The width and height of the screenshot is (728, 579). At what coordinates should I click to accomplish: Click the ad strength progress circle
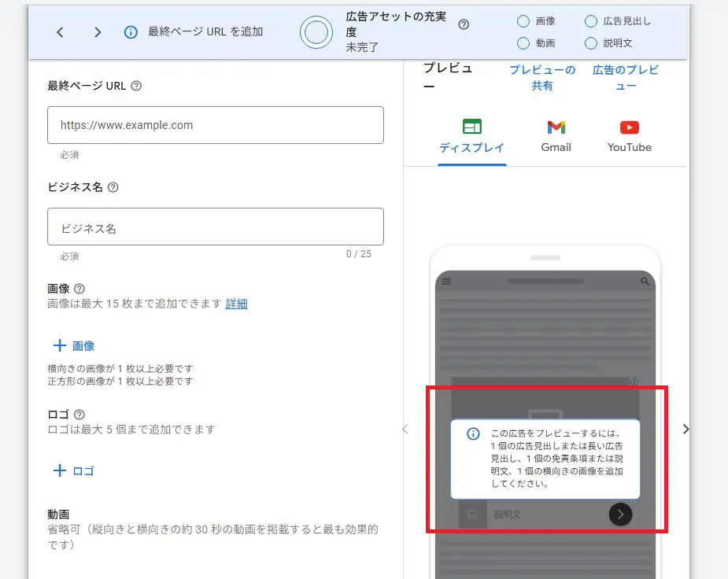point(316,32)
